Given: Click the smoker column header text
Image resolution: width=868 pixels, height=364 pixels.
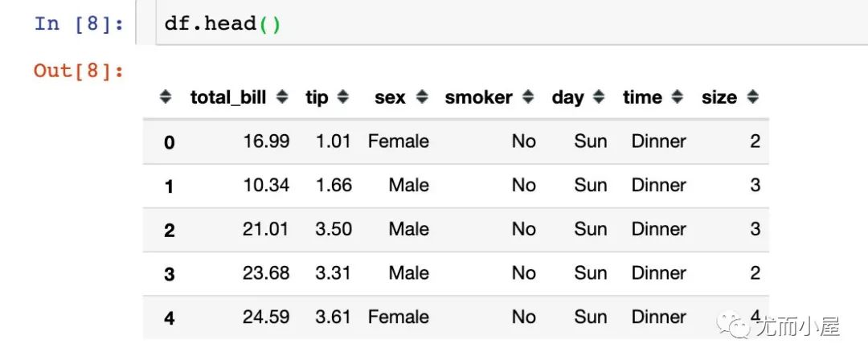Looking at the screenshot, I should (478, 97).
